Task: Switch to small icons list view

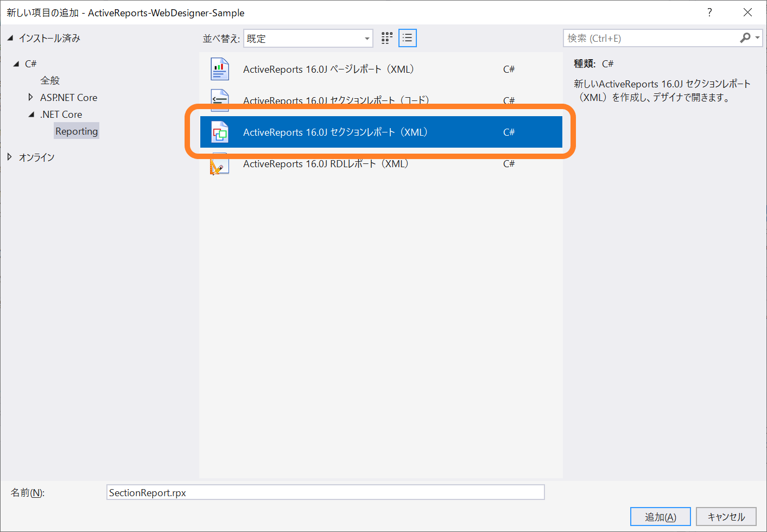Action: [x=408, y=38]
